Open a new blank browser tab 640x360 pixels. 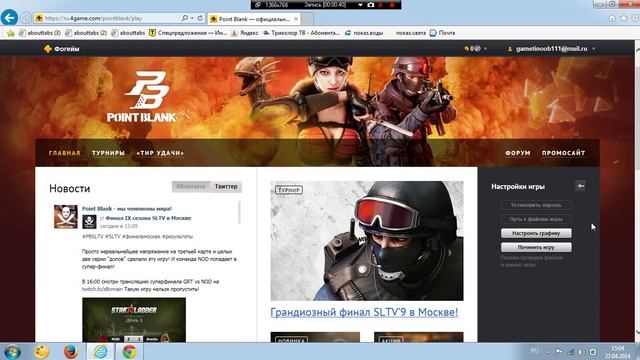[x=308, y=19]
